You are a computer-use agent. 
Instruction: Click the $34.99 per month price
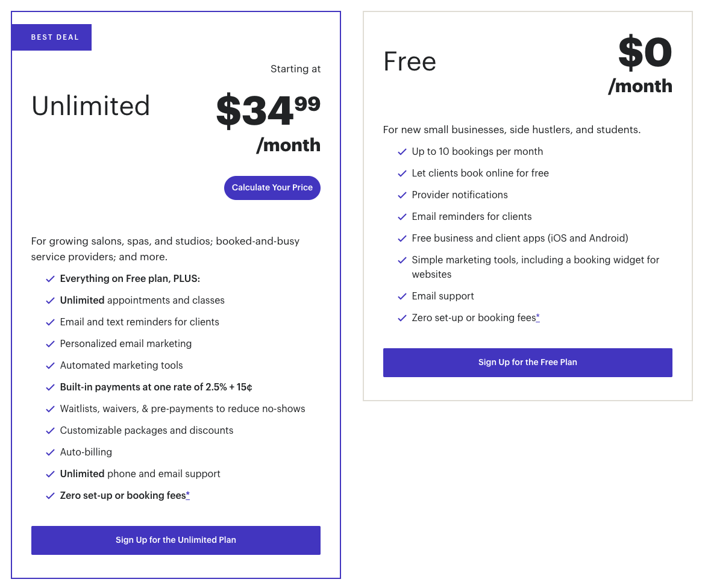click(268, 123)
